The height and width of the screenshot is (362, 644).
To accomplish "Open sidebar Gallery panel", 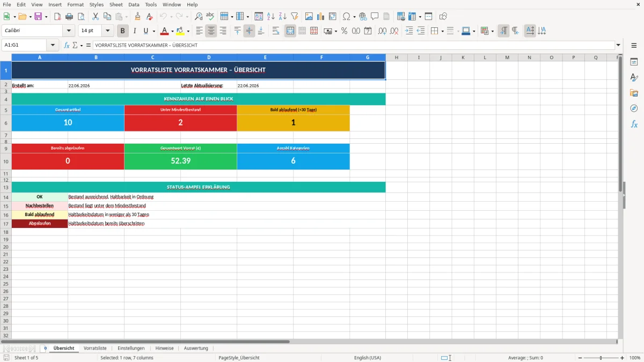I will (x=634, y=93).
